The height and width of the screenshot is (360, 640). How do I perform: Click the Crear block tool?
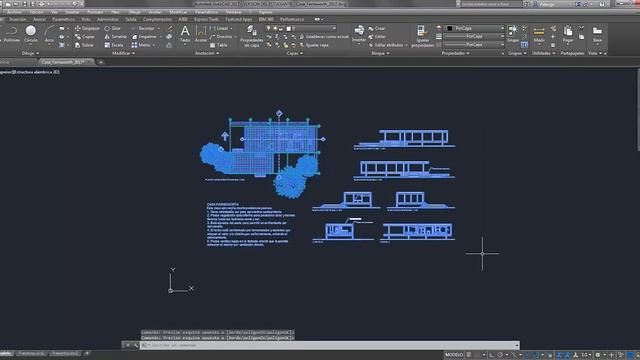pyautogui.click(x=377, y=28)
